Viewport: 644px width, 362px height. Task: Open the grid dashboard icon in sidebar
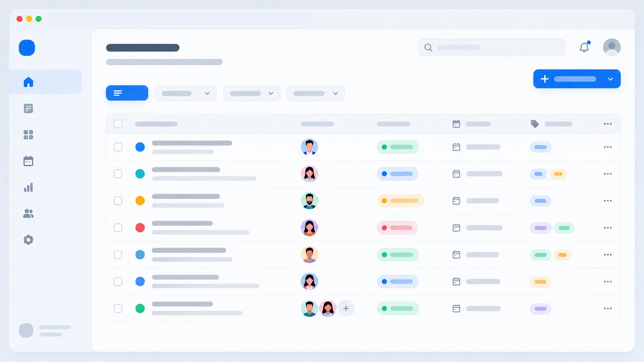click(28, 135)
